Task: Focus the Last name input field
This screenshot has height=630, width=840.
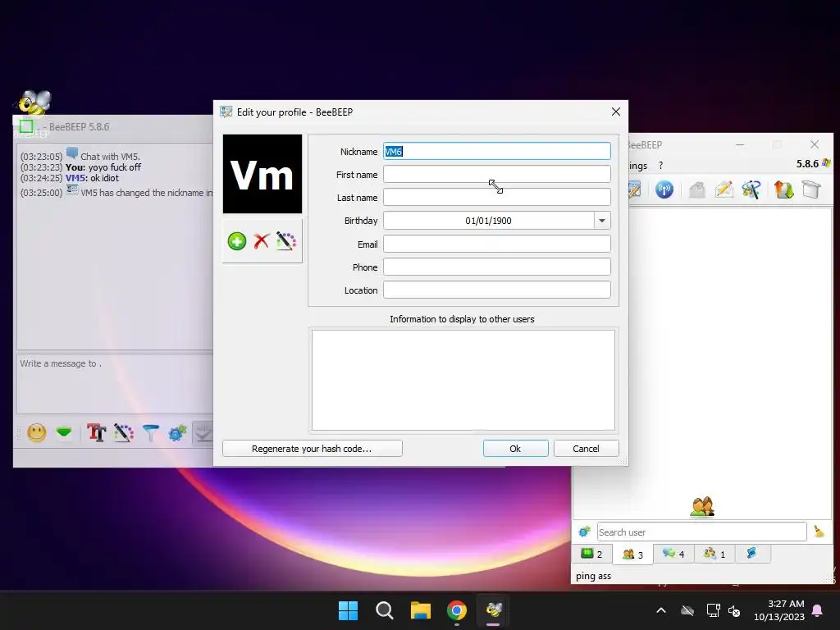Action: [496, 197]
